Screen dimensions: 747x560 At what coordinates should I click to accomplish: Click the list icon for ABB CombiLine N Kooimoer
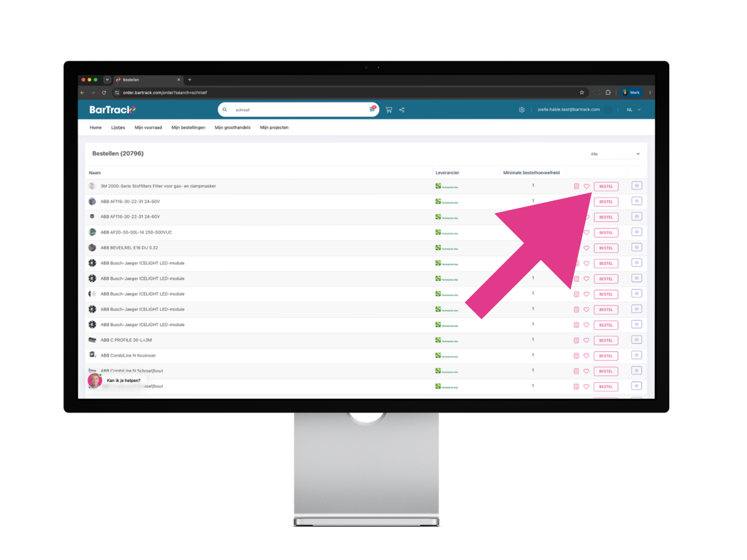click(576, 356)
